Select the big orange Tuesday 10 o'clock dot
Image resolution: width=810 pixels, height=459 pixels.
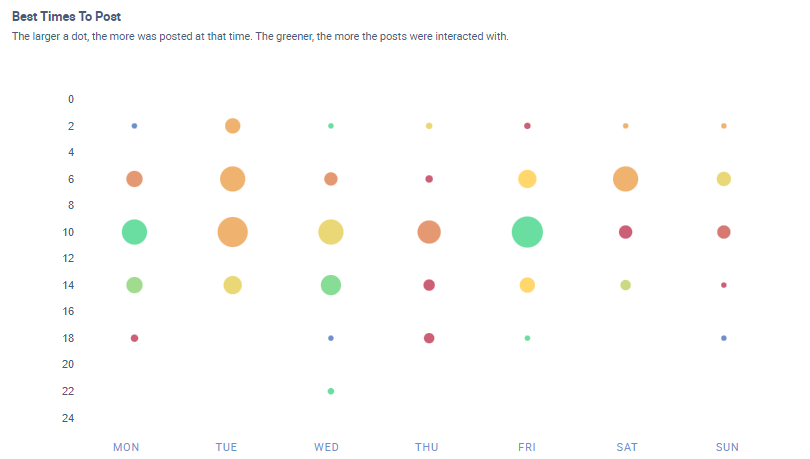click(232, 232)
